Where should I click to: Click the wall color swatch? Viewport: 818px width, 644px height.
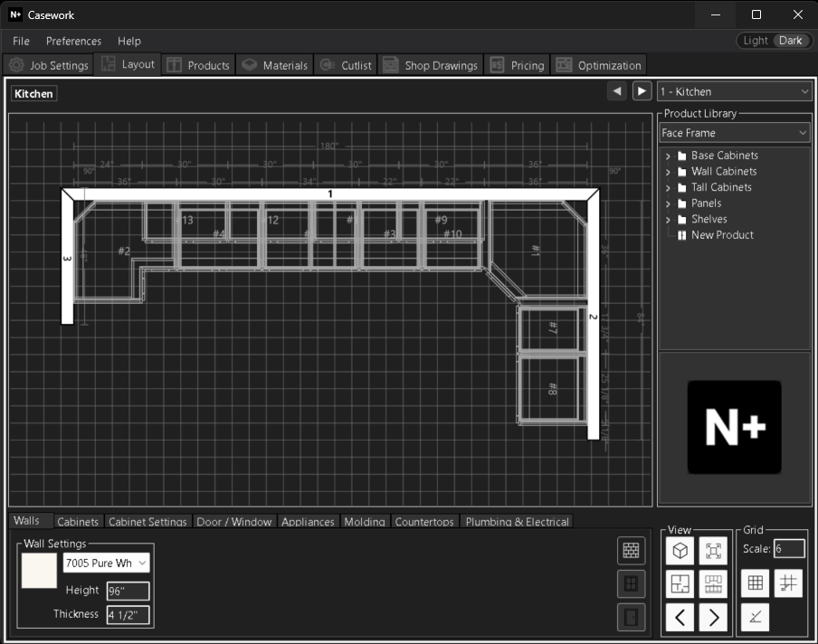click(x=39, y=571)
